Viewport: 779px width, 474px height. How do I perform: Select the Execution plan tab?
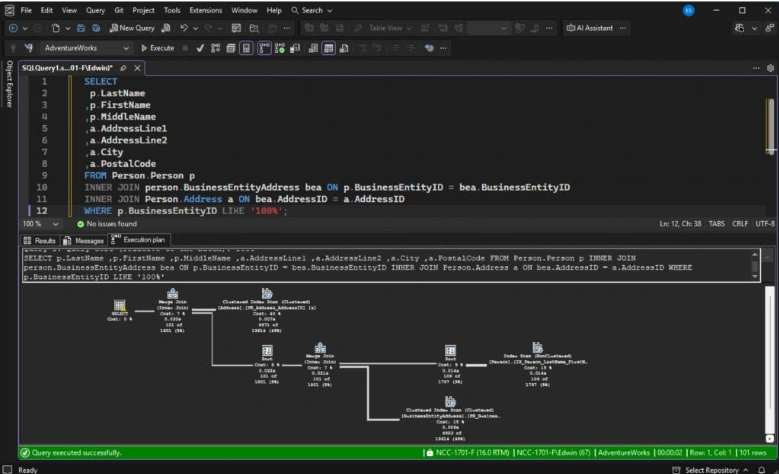point(139,239)
